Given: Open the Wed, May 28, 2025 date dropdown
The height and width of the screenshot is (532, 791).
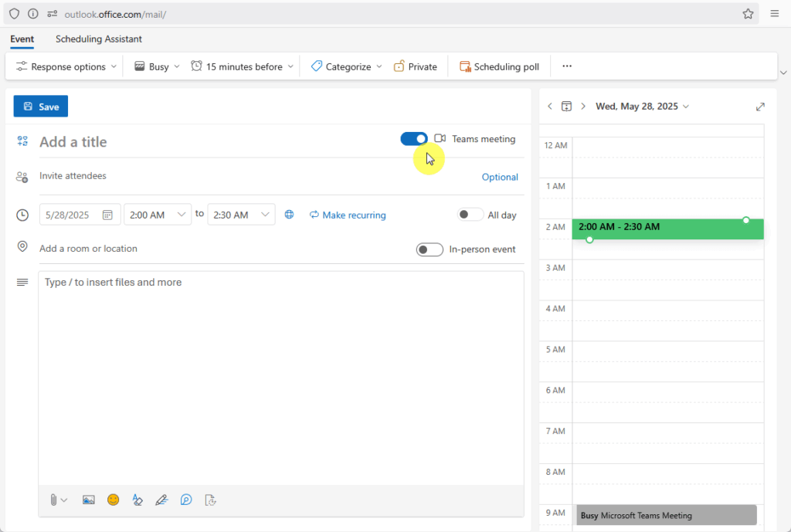Looking at the screenshot, I should pos(642,107).
